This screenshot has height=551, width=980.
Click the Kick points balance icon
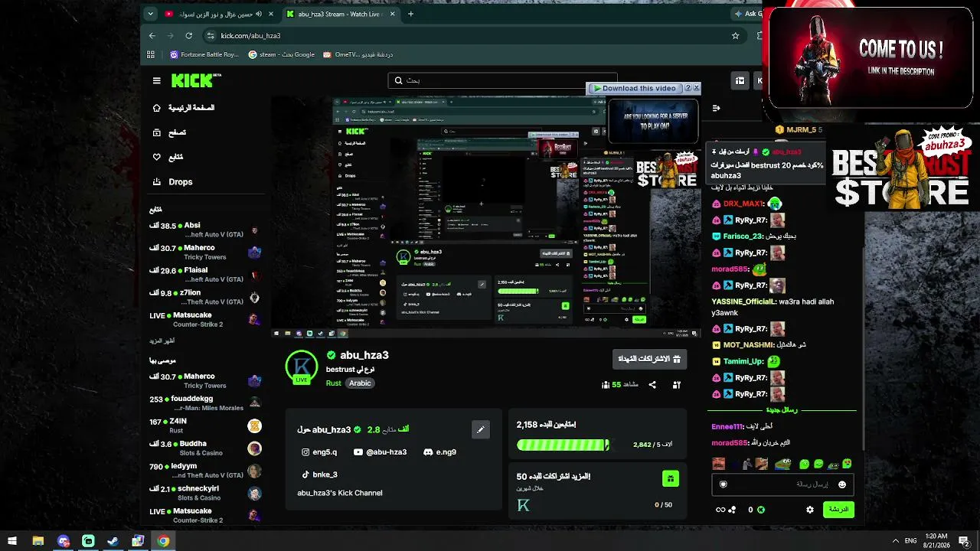[761, 510]
